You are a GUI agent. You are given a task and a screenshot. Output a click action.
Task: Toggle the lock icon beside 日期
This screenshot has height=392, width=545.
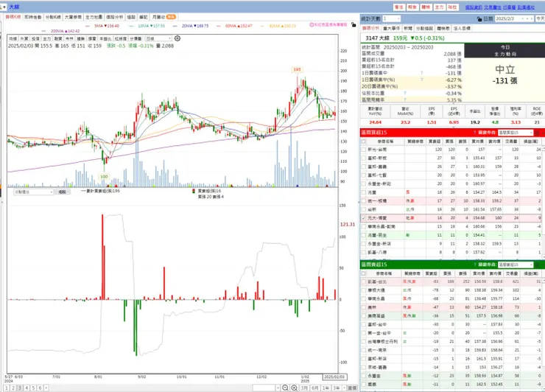(x=479, y=18)
